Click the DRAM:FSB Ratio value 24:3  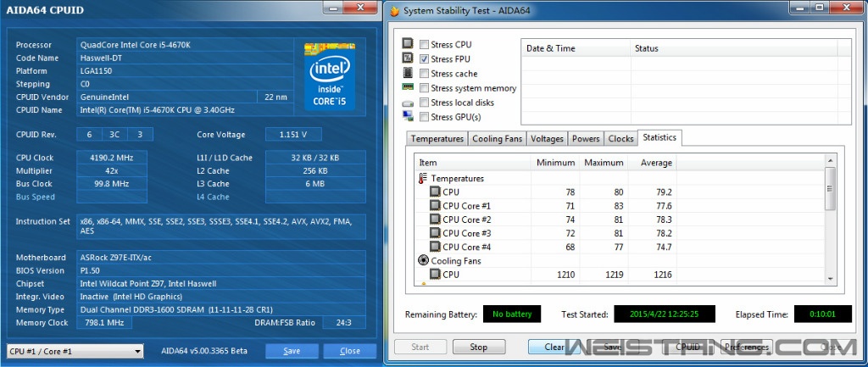[x=344, y=323]
